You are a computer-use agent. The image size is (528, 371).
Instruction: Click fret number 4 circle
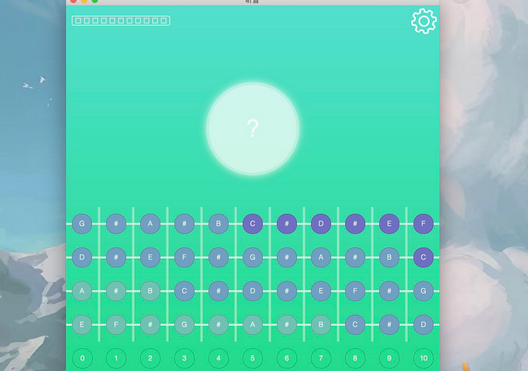(219, 358)
